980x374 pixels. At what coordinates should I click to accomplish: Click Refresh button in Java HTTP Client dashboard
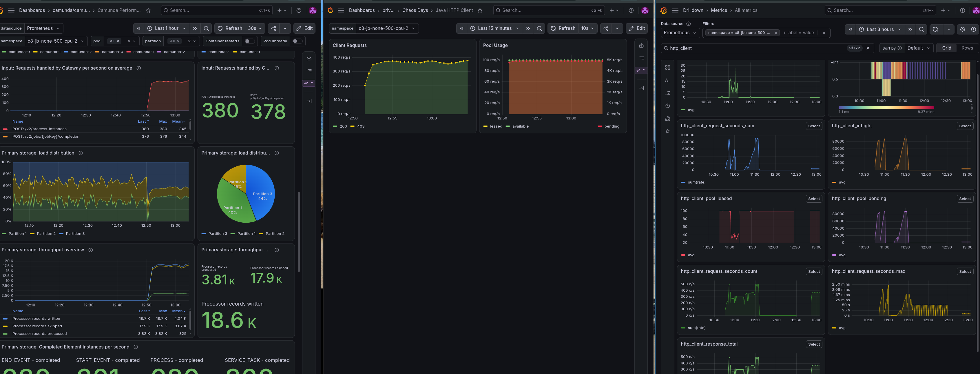[563, 28]
